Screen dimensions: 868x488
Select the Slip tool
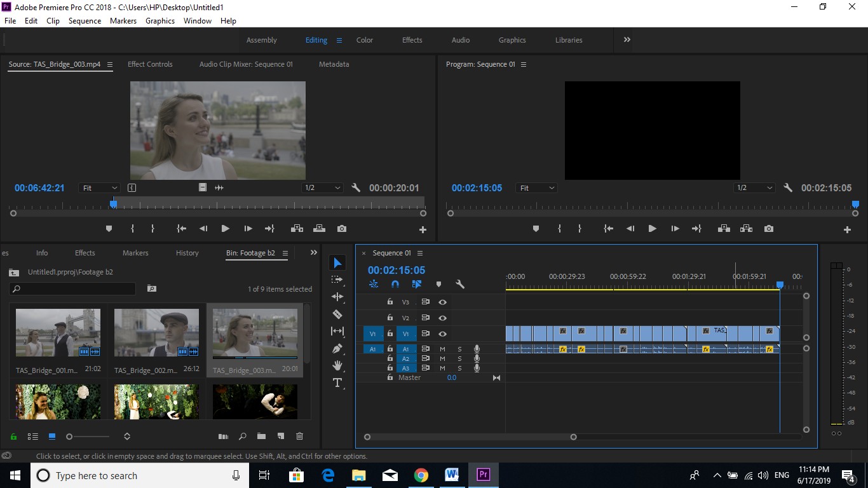tap(337, 331)
